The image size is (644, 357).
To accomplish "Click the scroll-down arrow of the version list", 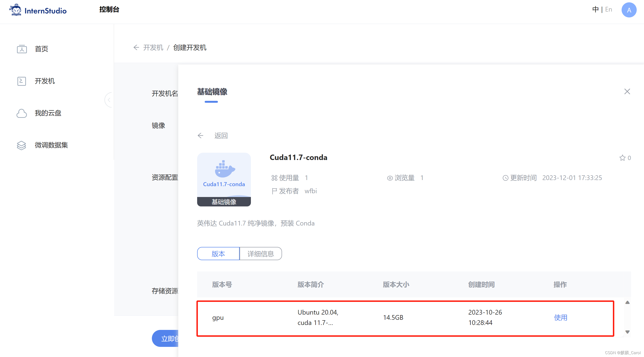I will 628,332.
